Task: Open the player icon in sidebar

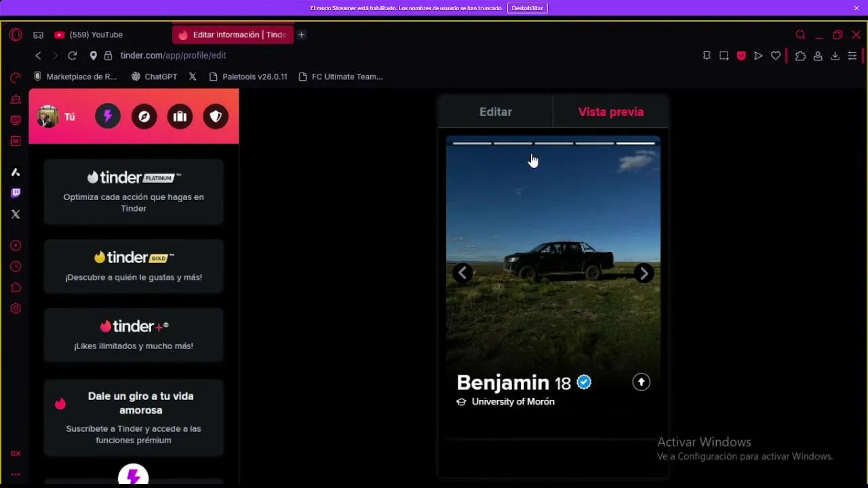Action: tap(16, 245)
